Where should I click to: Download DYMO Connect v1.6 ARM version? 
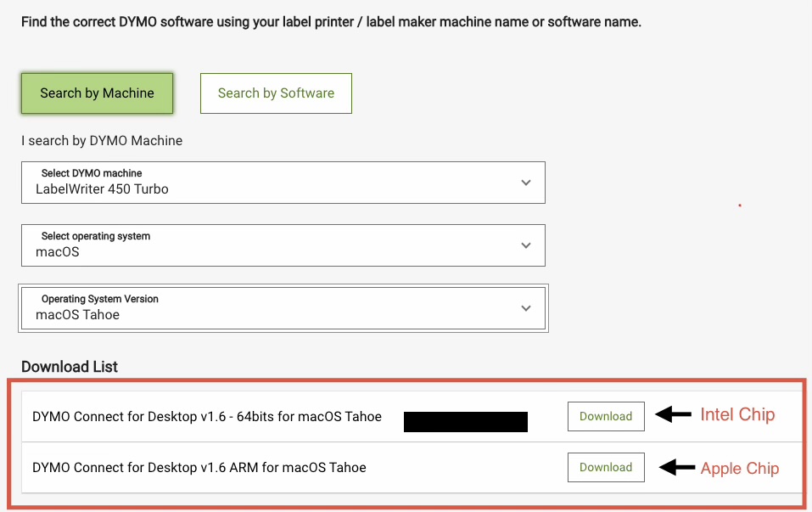click(x=606, y=467)
